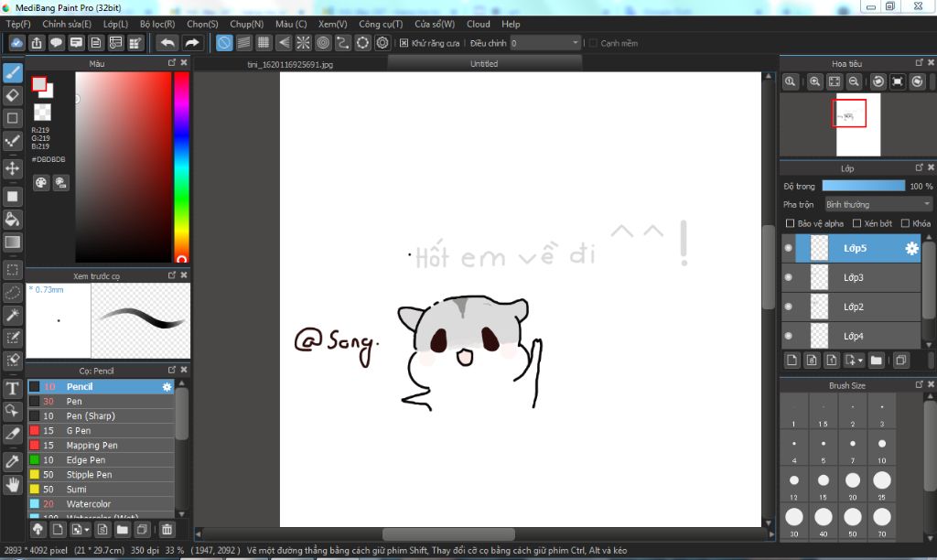Enable the parallel lines snap guide
Viewport: 937px width, 560px height.
tap(243, 43)
